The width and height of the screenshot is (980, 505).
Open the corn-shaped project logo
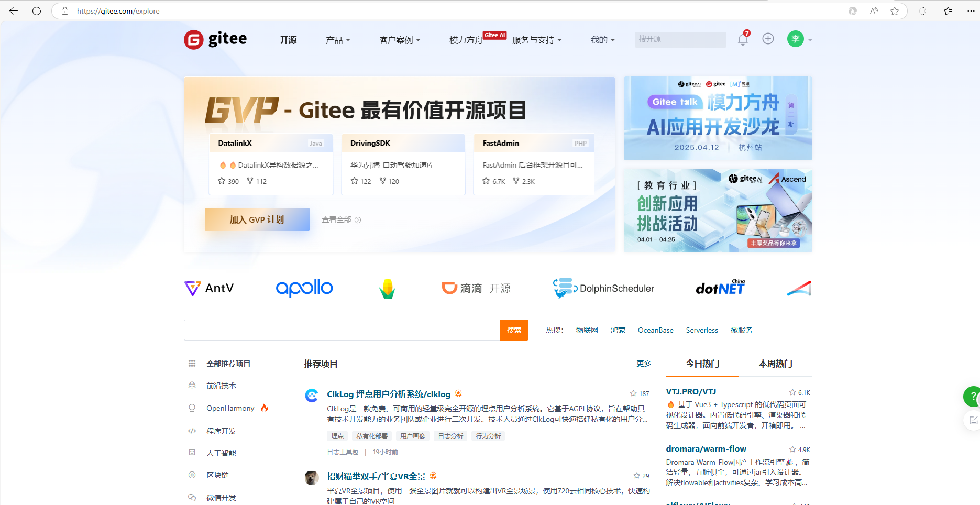point(387,289)
